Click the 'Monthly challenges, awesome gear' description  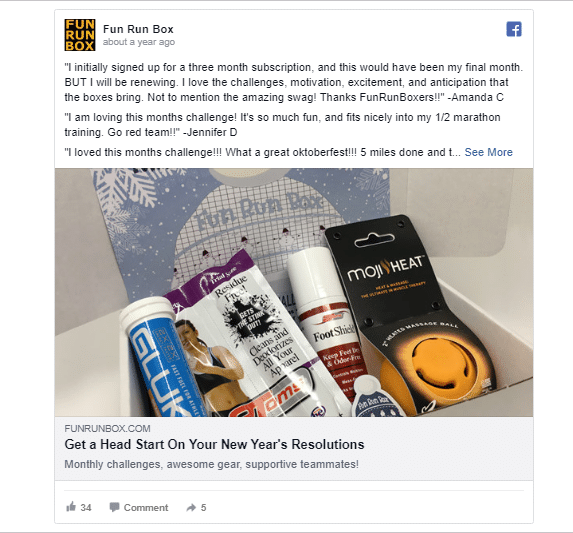(212, 464)
